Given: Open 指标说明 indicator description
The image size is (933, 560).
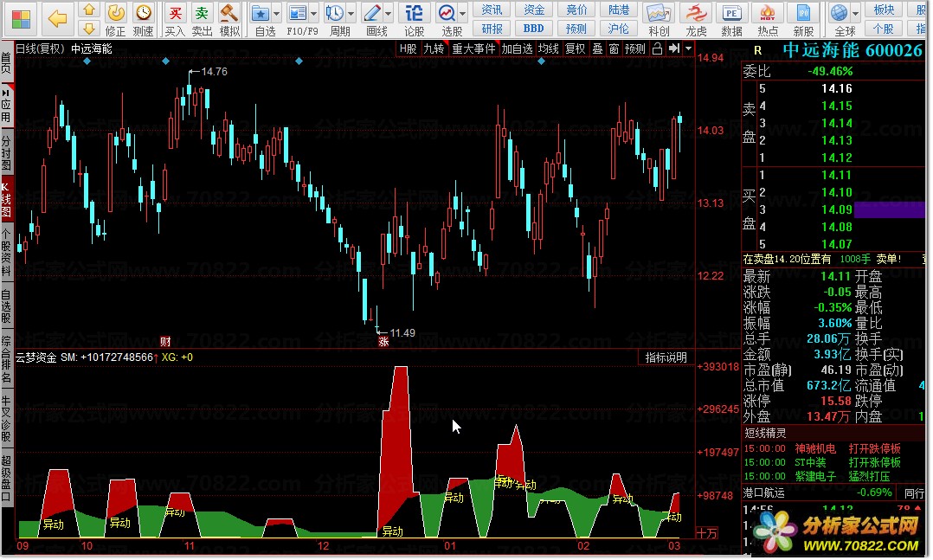Looking at the screenshot, I should pyautogui.click(x=666, y=357).
